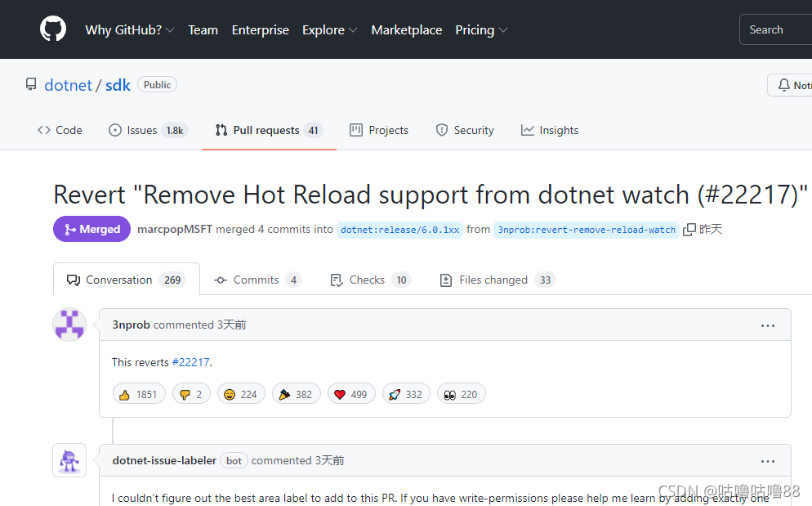Image resolution: width=812 pixels, height=506 pixels.
Task: Toggle the hooray reaction with 382
Action: click(x=297, y=394)
